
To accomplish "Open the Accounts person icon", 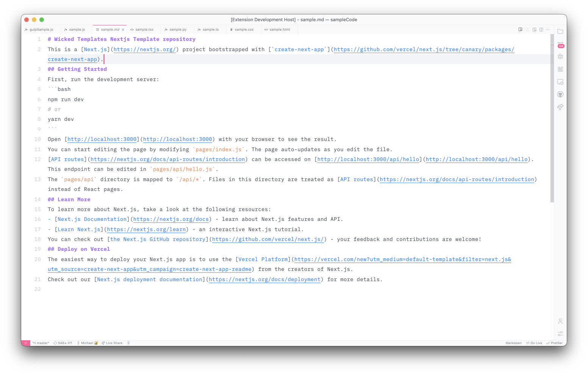I will coord(560,321).
